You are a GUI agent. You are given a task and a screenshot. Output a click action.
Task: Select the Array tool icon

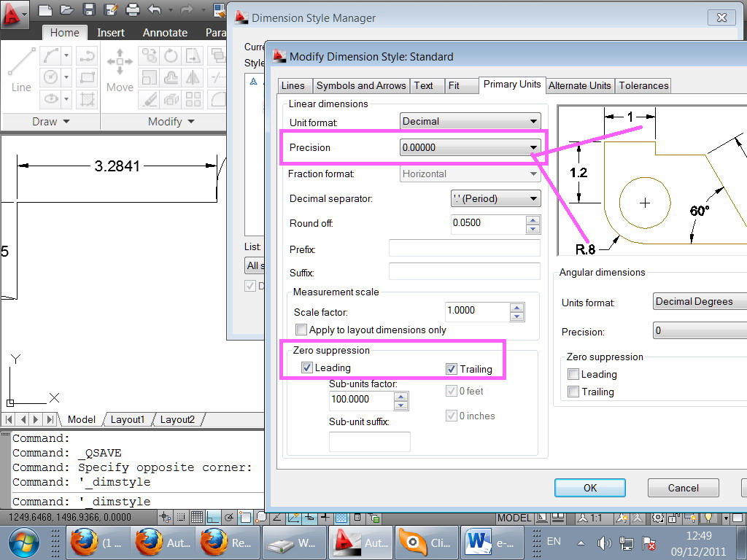[193, 99]
